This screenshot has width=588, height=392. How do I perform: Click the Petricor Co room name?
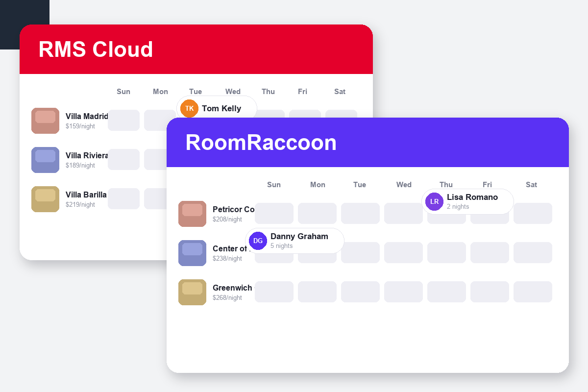click(x=234, y=210)
